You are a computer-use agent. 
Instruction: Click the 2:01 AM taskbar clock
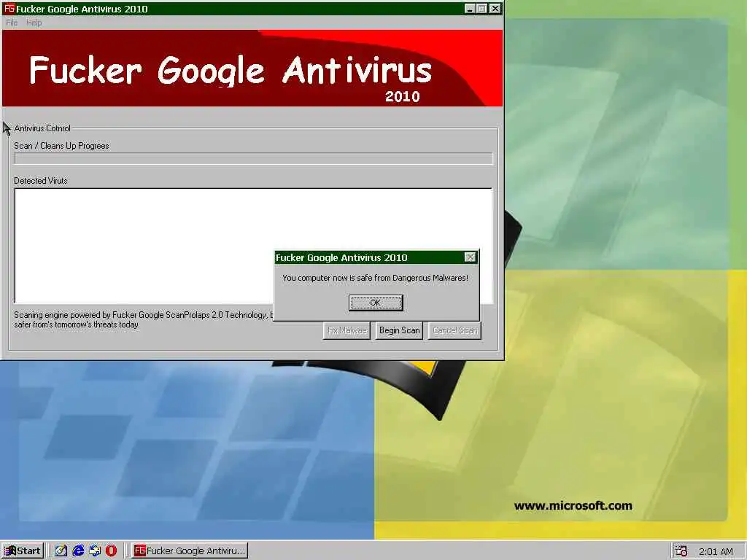tap(716, 551)
